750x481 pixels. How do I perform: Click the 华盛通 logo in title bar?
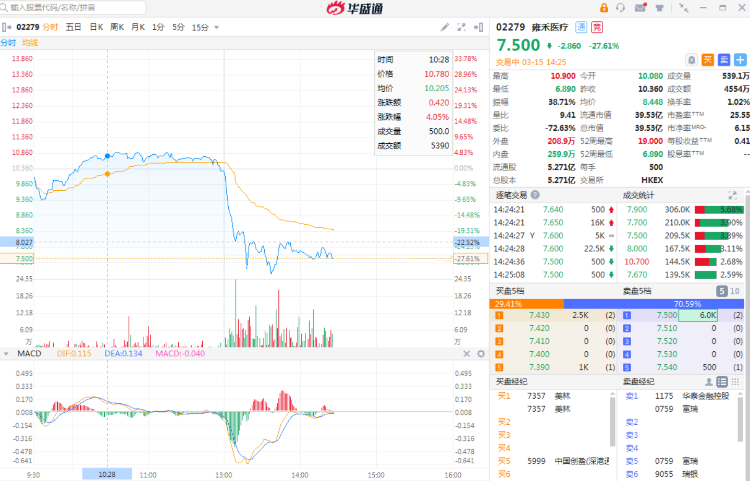354,8
